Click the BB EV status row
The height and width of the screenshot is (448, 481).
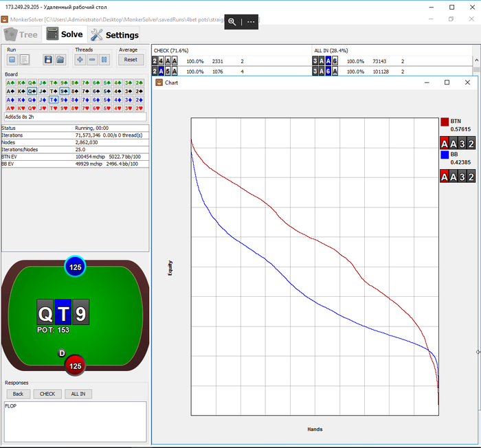click(75, 164)
